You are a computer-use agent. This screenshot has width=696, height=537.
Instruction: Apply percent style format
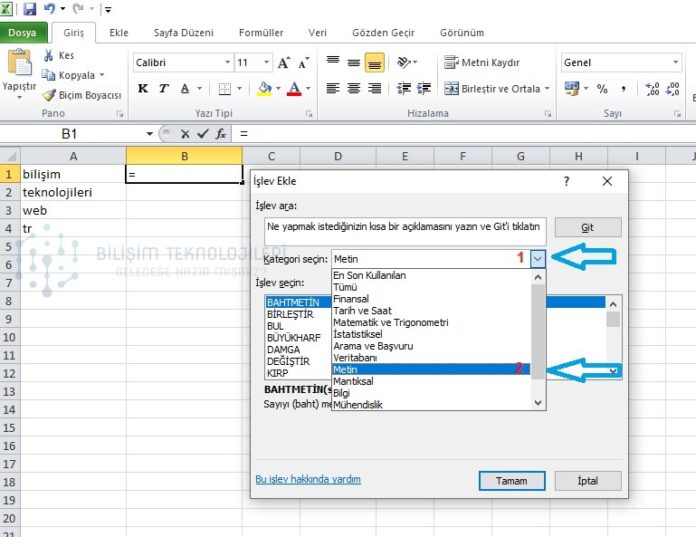pyautogui.click(x=602, y=89)
